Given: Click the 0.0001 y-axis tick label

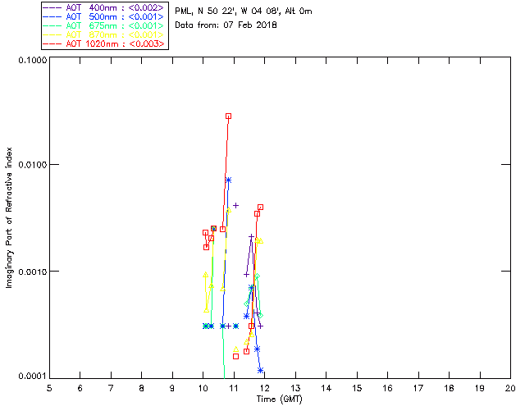Looking at the screenshot, I should [33, 377].
